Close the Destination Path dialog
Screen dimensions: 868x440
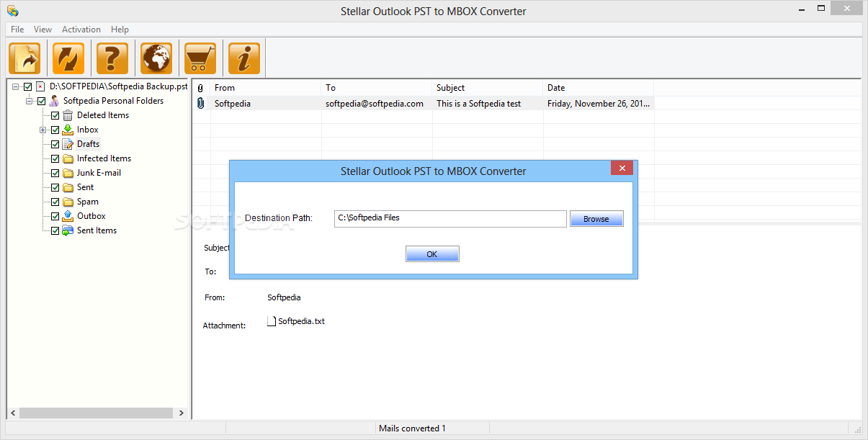[622, 168]
